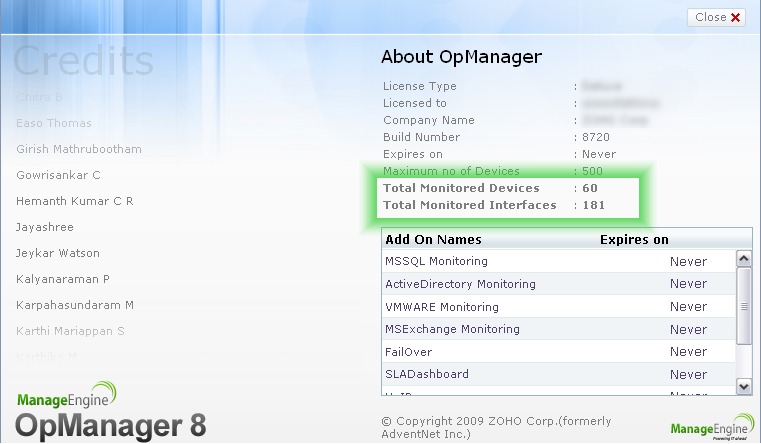Select the FailOver add-on row

558,352
